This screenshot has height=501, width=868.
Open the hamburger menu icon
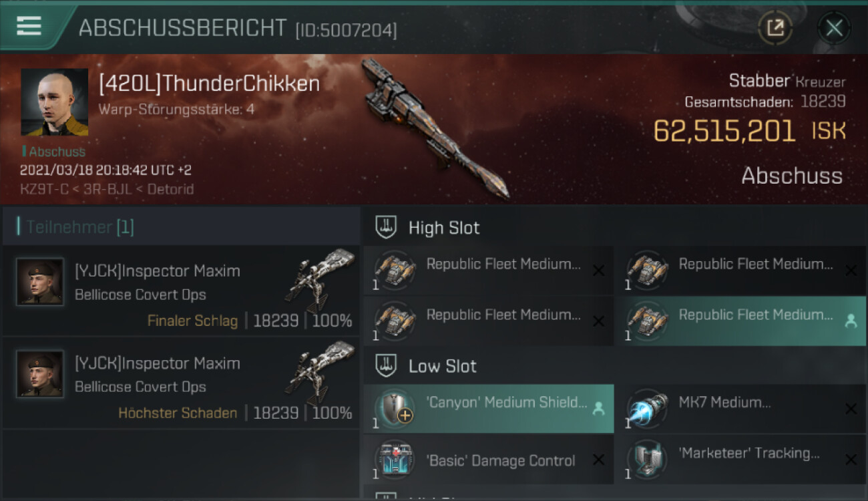29,26
